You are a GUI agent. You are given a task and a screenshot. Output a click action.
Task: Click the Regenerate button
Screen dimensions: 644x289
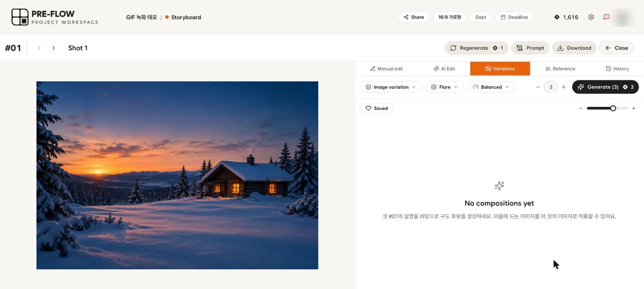pyautogui.click(x=477, y=48)
